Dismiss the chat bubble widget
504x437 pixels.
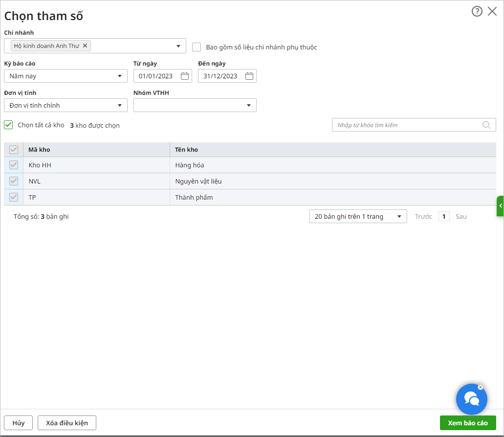pos(481,387)
